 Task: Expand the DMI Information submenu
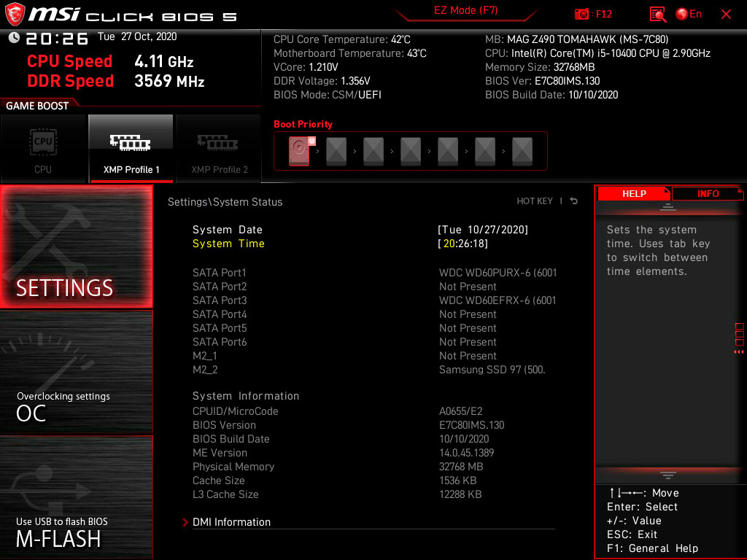click(x=231, y=522)
